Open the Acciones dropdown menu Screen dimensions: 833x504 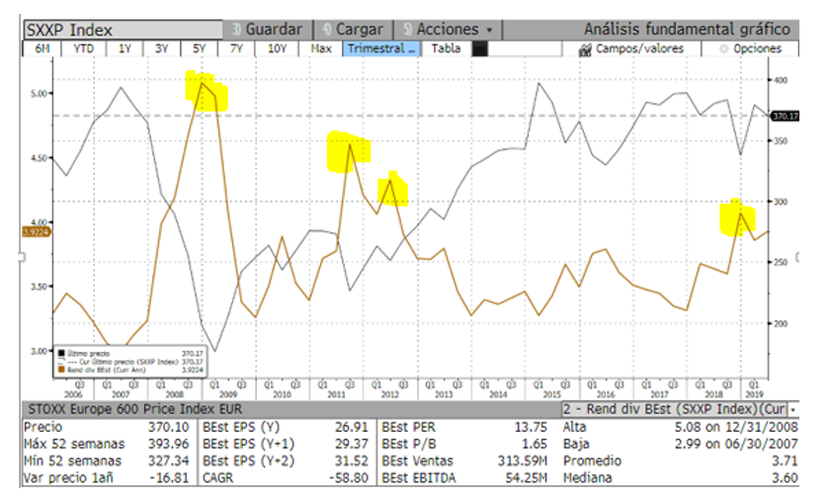pos(448,30)
